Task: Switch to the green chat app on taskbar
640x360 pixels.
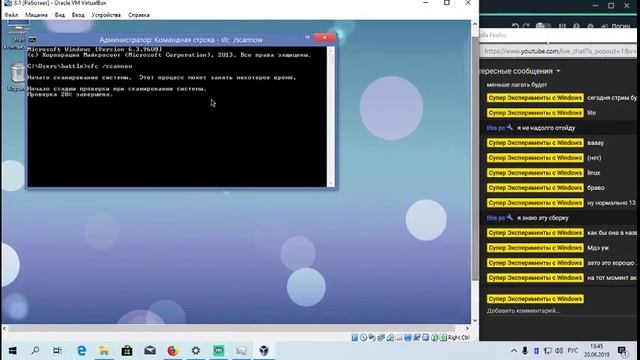Action: coord(219,351)
